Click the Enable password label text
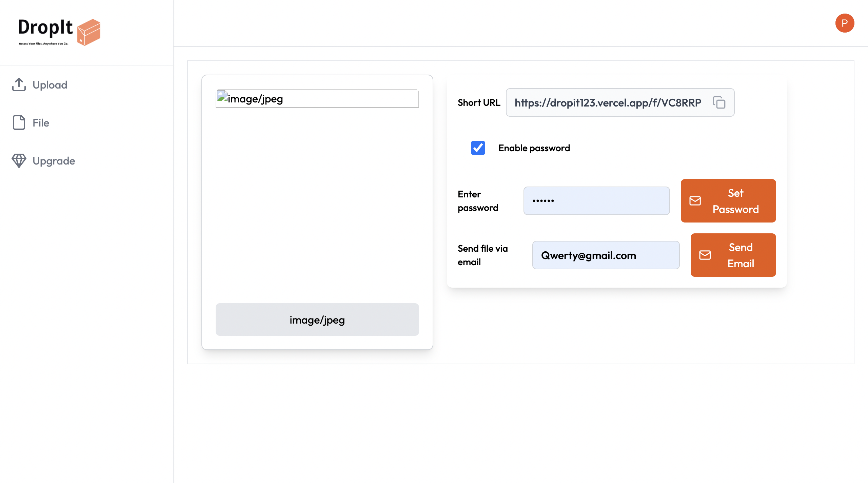 [x=534, y=148]
